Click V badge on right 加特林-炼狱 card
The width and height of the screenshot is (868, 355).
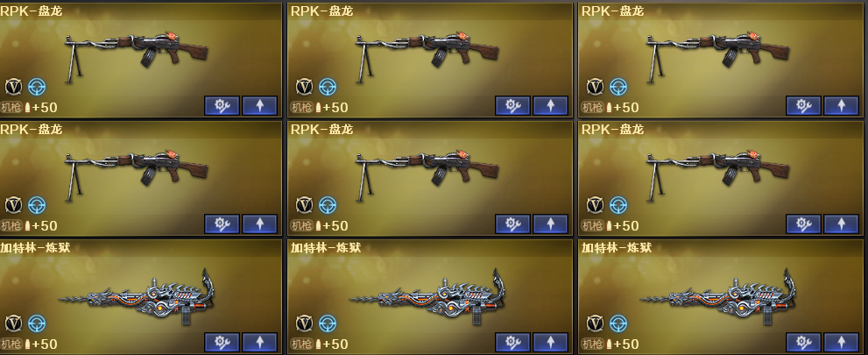[595, 323]
